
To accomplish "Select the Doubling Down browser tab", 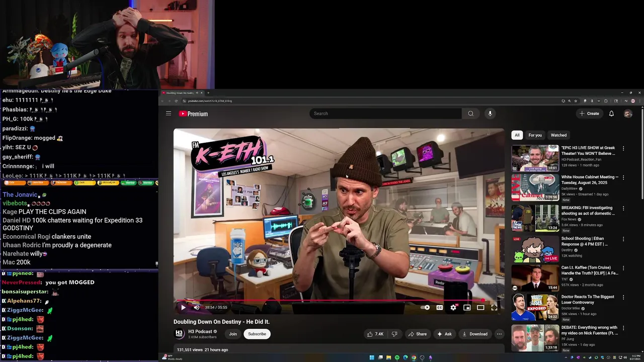I will pyautogui.click(x=182, y=93).
